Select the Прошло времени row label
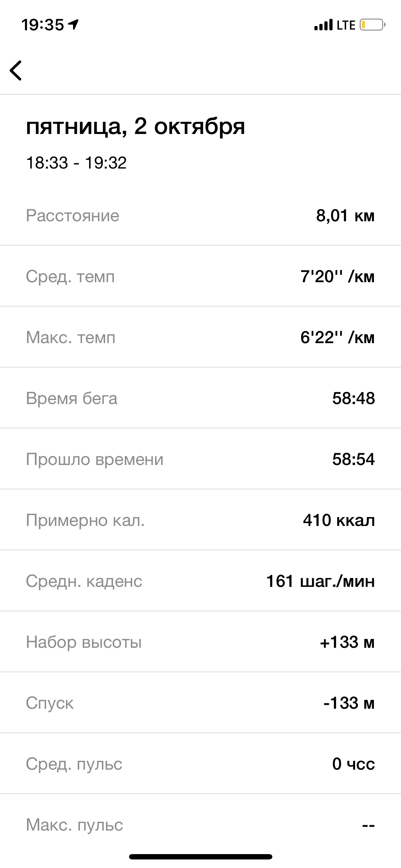The image size is (401, 868). [x=94, y=459]
